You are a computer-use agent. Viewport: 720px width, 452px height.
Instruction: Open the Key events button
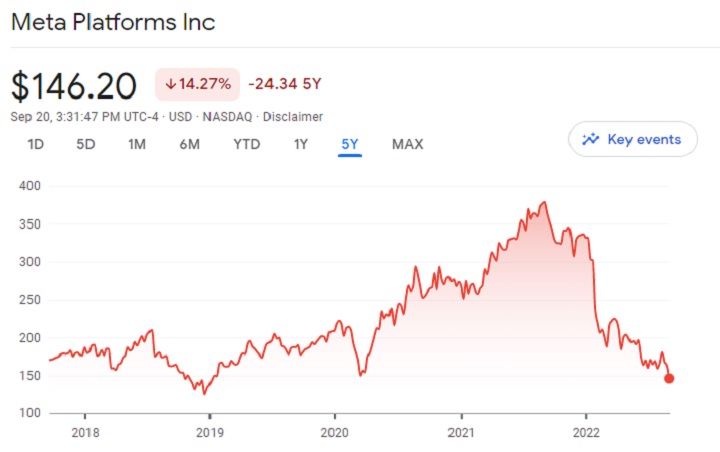631,139
